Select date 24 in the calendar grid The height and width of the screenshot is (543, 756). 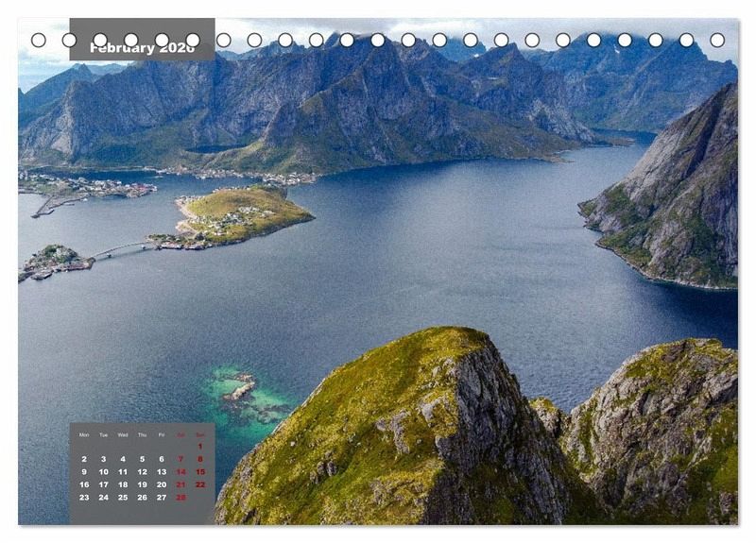pos(103,498)
